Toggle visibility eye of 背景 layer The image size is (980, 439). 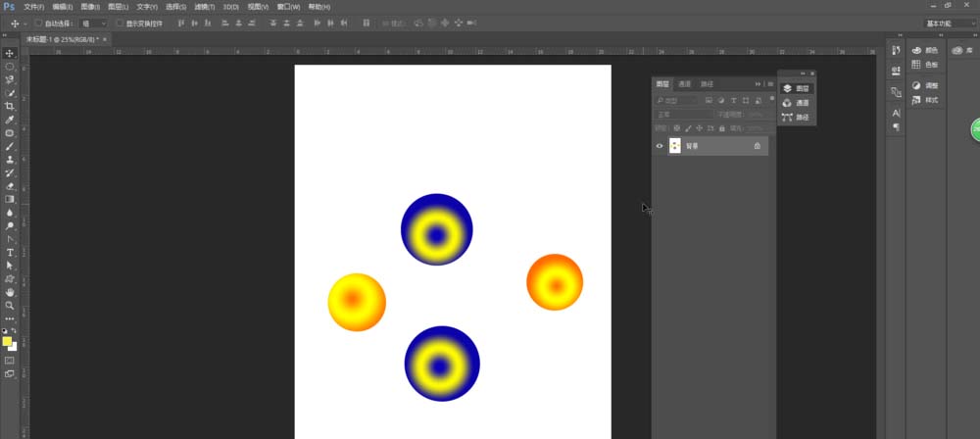pyautogui.click(x=660, y=146)
